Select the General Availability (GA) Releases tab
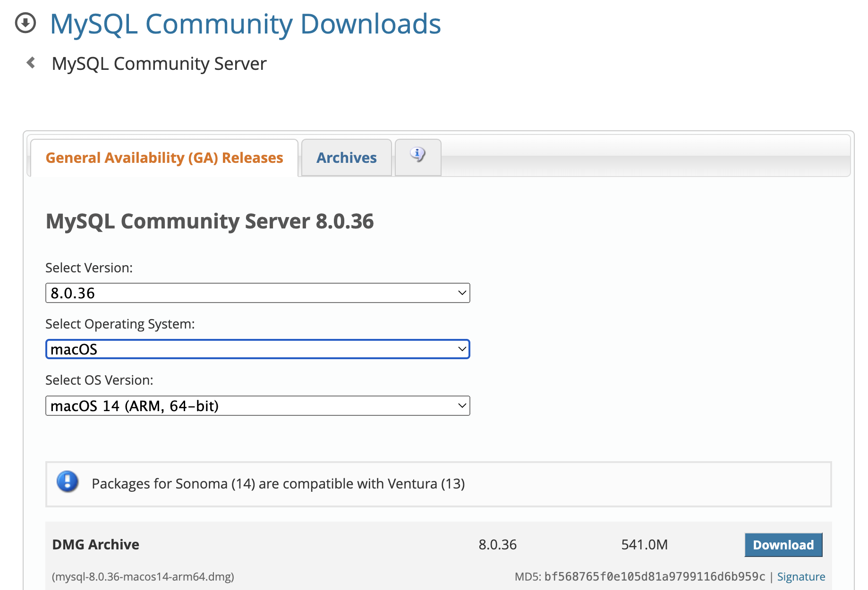Viewport: 868px width, 590px height. coord(164,158)
